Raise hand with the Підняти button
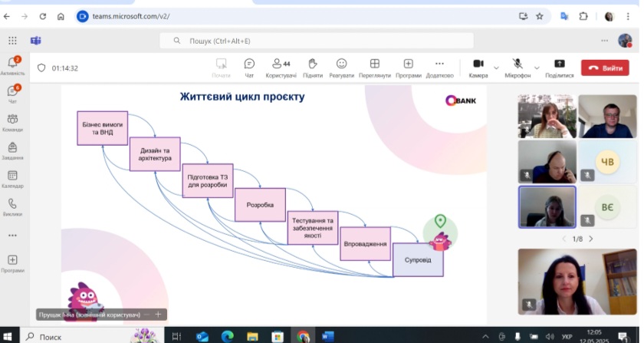Image resolution: width=644 pixels, height=343 pixels. point(313,67)
